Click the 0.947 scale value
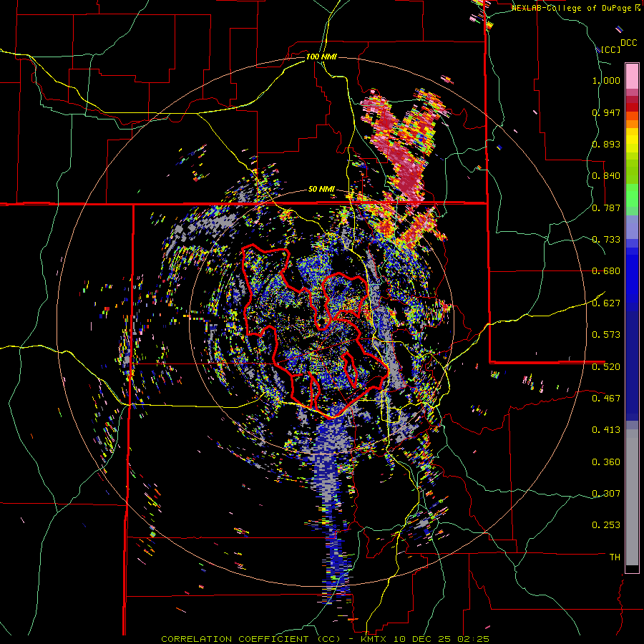The height and width of the screenshot is (644, 644). pos(606,112)
